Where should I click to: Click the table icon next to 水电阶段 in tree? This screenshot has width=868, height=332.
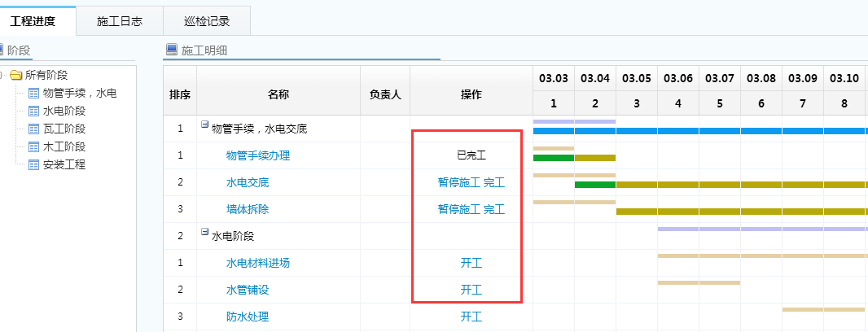point(33,111)
